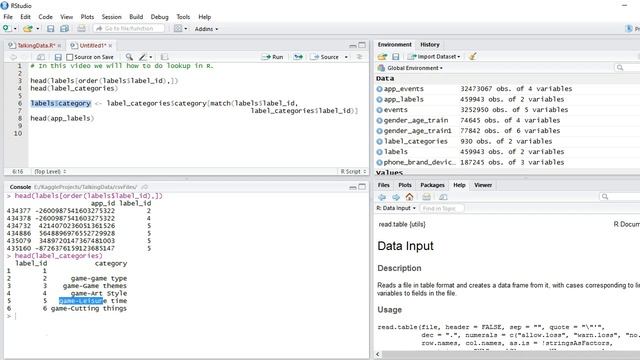Expand the label_categories data frame
Image resolution: width=640 pixels, height=360 pixels.
(380, 142)
